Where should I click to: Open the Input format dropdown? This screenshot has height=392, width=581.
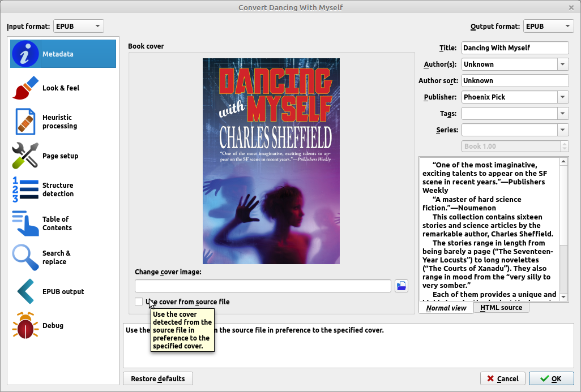coord(78,26)
